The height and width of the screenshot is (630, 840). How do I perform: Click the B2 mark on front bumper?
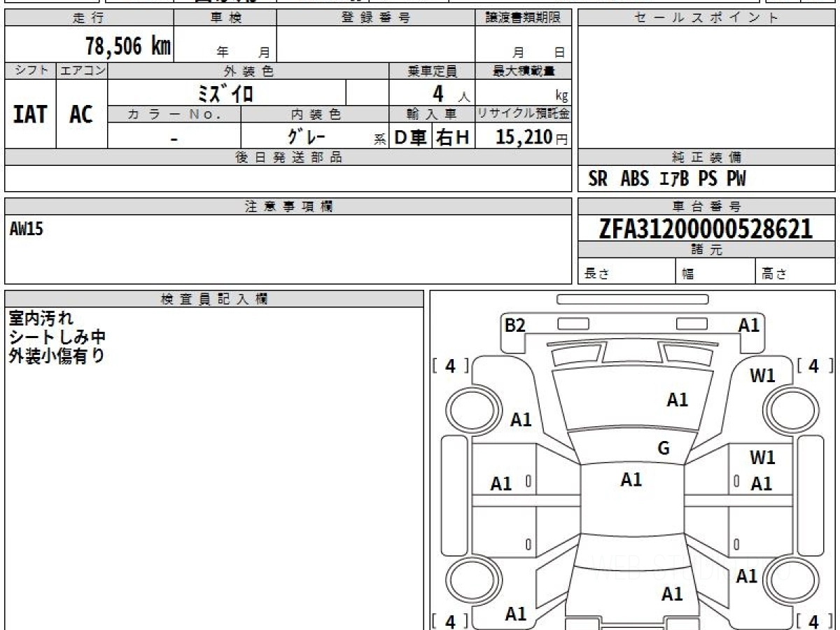click(515, 325)
